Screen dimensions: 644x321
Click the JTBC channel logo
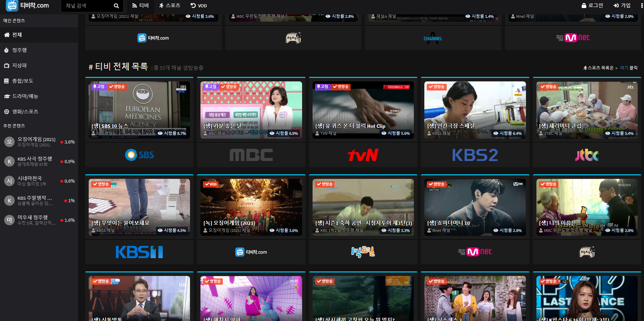(587, 155)
